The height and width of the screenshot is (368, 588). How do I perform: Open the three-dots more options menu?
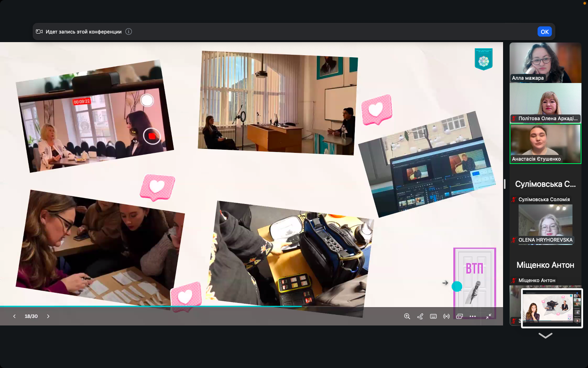click(x=472, y=316)
